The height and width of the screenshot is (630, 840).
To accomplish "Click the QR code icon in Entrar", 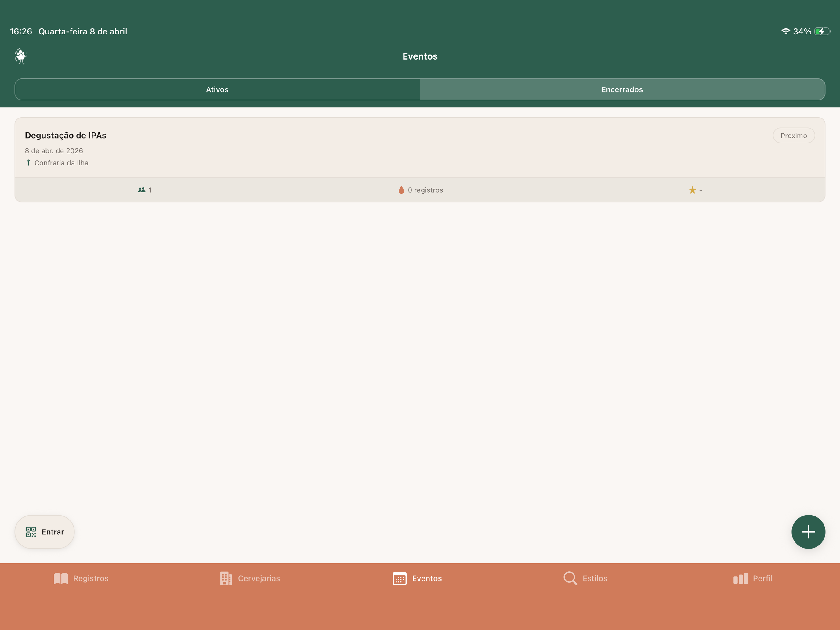I will [31, 532].
